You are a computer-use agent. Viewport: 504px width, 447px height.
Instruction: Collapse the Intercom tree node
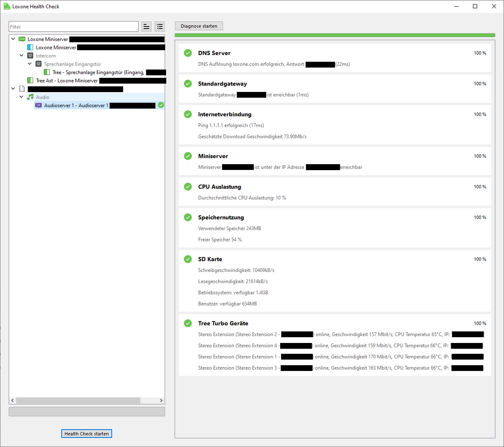coord(21,55)
